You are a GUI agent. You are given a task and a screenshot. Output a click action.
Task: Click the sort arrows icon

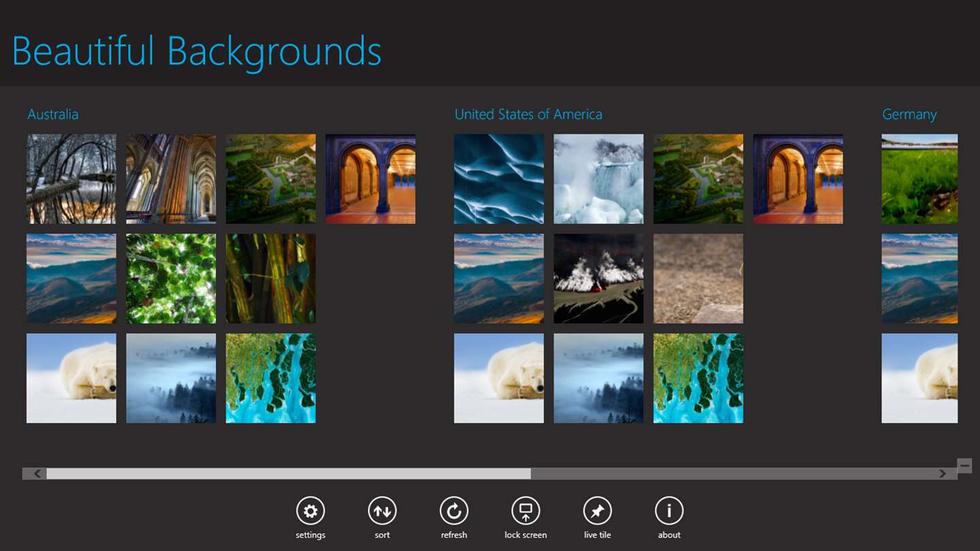[382, 511]
